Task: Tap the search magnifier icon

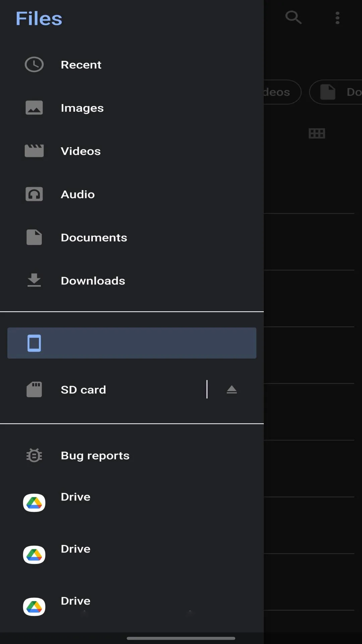Action: point(293,17)
